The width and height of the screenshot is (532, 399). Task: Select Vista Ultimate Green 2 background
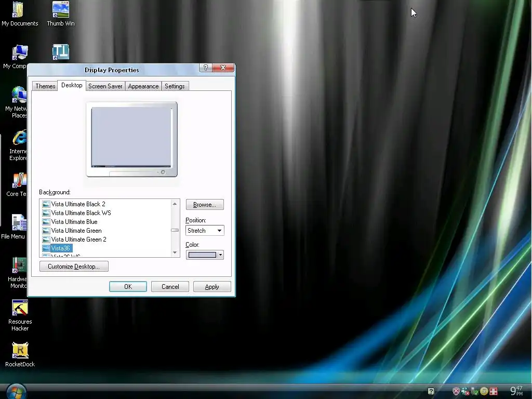[79, 239]
